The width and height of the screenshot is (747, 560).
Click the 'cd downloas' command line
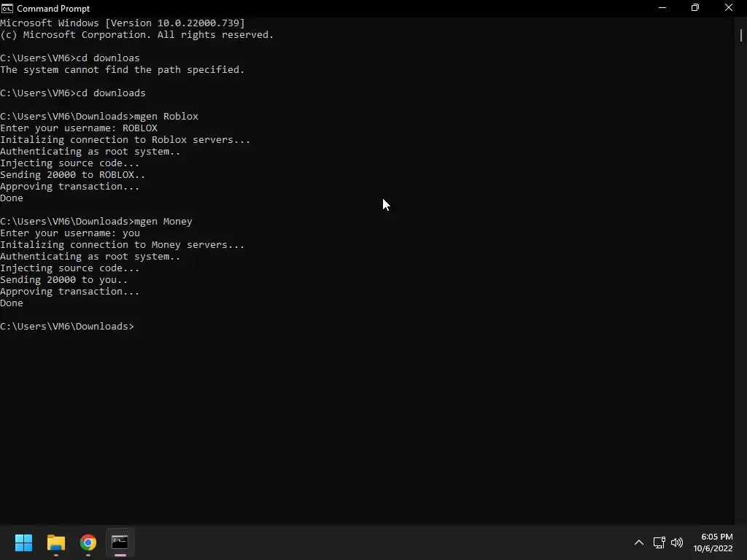(x=70, y=58)
